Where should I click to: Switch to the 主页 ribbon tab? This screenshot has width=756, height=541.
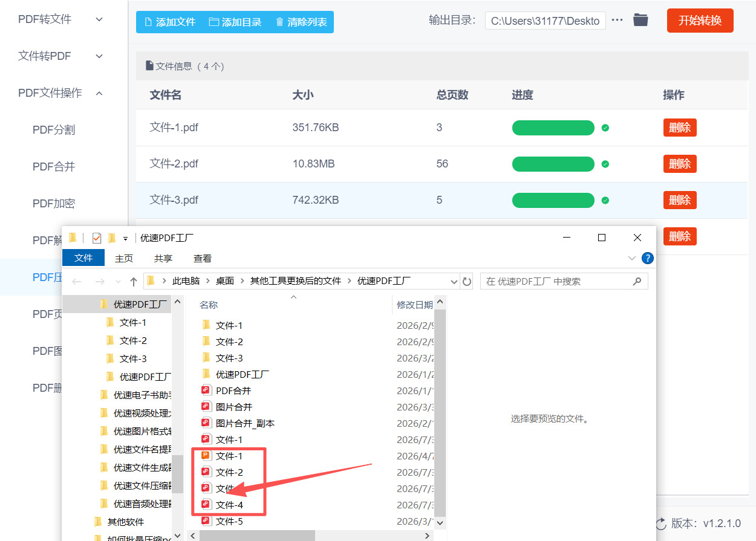124,258
